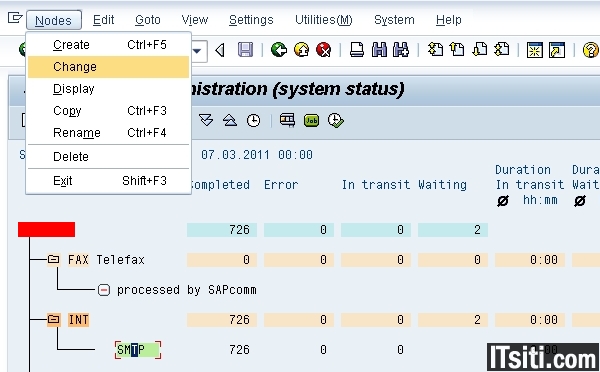Click the 'In transit' column header
Screen dimensions: 600x372
pyautogui.click(x=375, y=185)
